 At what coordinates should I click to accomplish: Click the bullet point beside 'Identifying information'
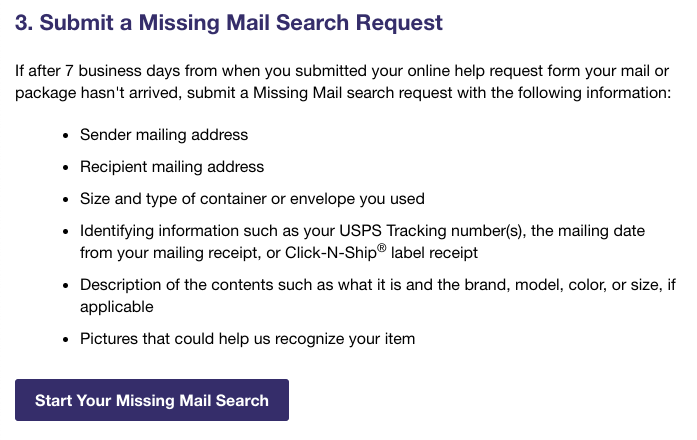coord(65,231)
